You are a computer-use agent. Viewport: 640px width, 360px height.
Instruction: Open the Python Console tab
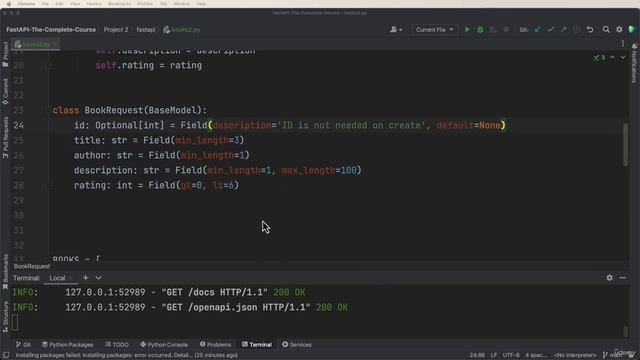click(x=164, y=345)
